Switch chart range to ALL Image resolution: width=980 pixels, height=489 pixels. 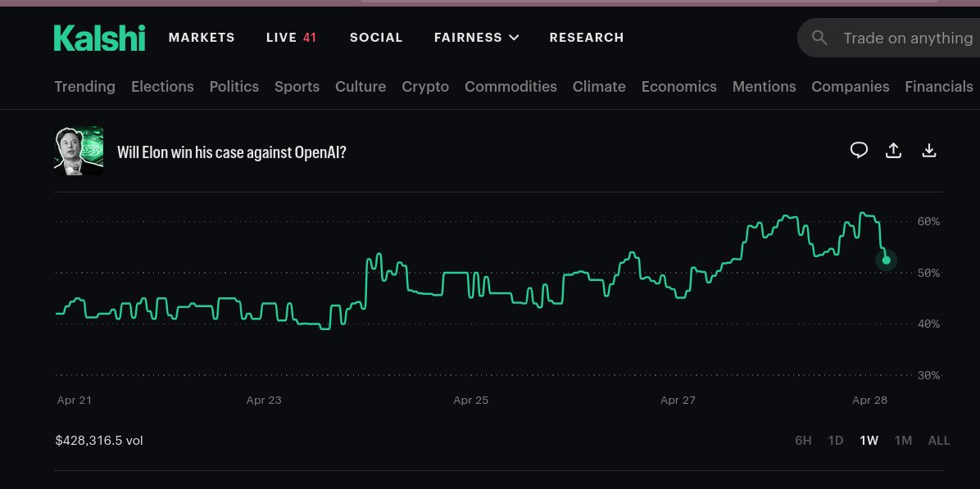coord(939,441)
